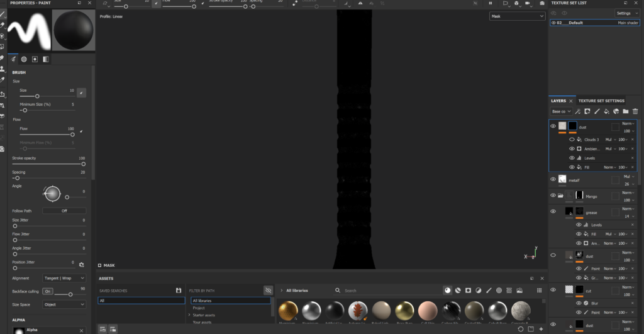Open the Brush properties tab icon
Screen dimensions: 644x334
click(x=13, y=59)
